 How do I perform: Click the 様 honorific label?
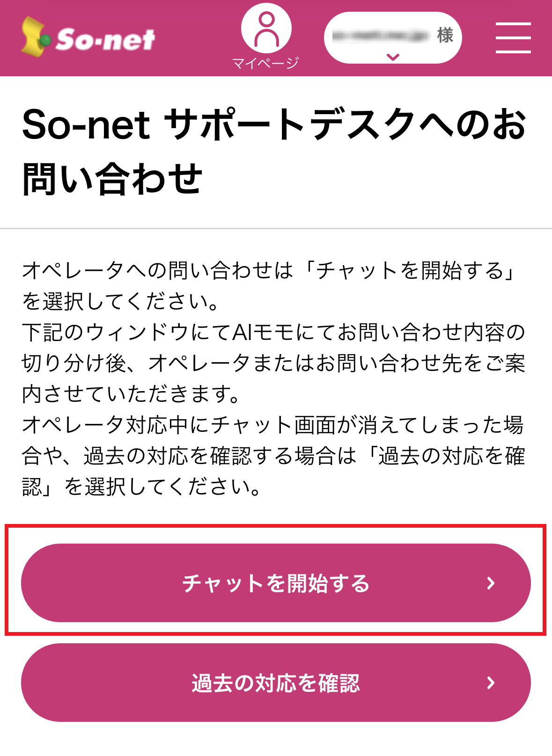445,35
